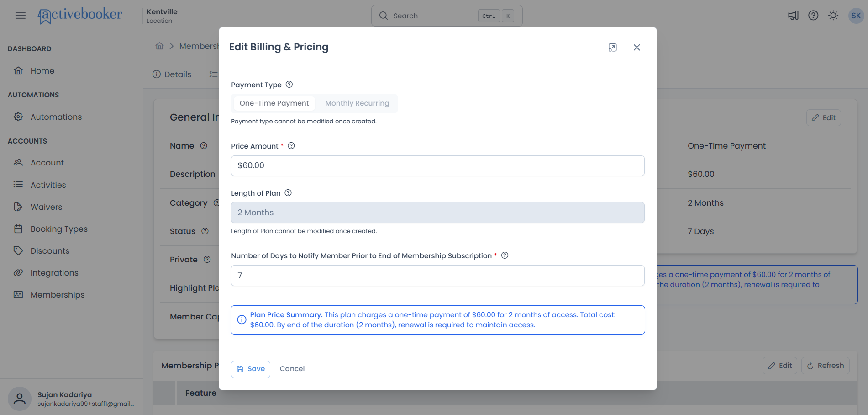
Task: Click Edit beside the Refresh button
Action: point(780,366)
